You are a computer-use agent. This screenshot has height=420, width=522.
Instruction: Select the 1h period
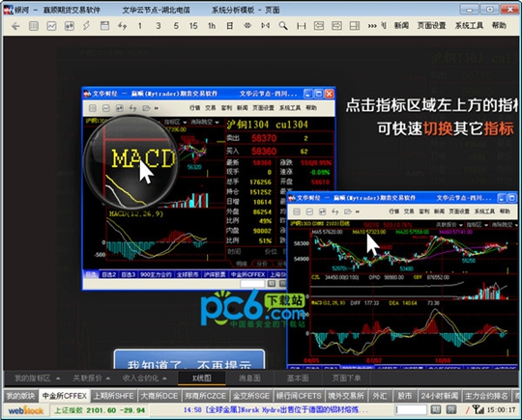(212, 26)
